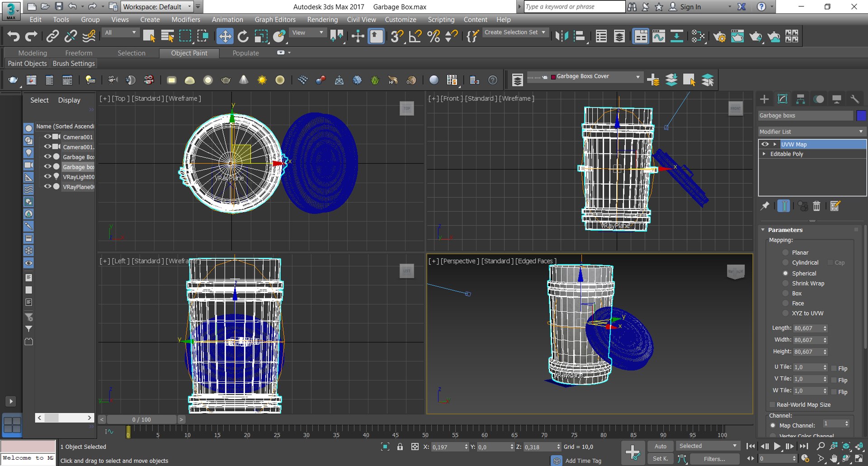Viewport: 868px width, 466px height.
Task: Click the 0 / 100 time slider
Action: click(142, 419)
